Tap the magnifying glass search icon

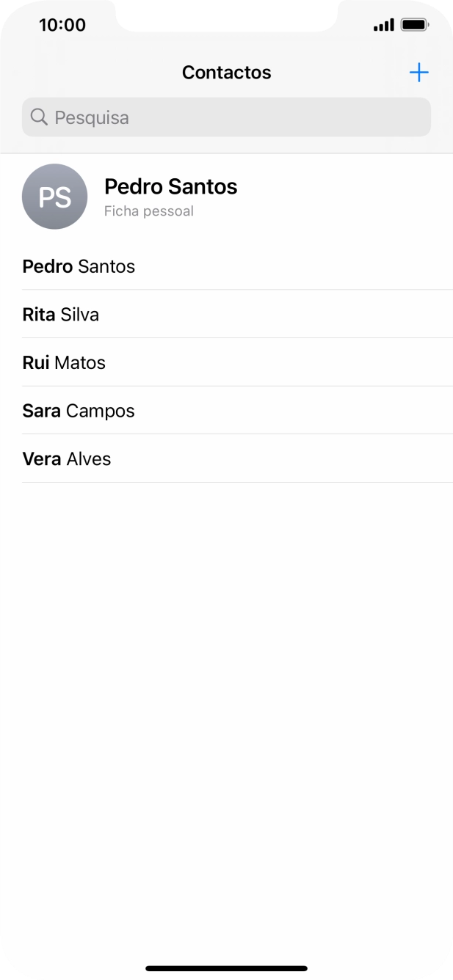pyautogui.click(x=38, y=117)
